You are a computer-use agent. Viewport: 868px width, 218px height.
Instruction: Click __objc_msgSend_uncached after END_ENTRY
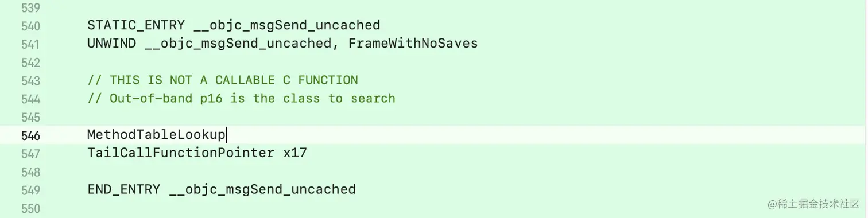pyautogui.click(x=263, y=190)
